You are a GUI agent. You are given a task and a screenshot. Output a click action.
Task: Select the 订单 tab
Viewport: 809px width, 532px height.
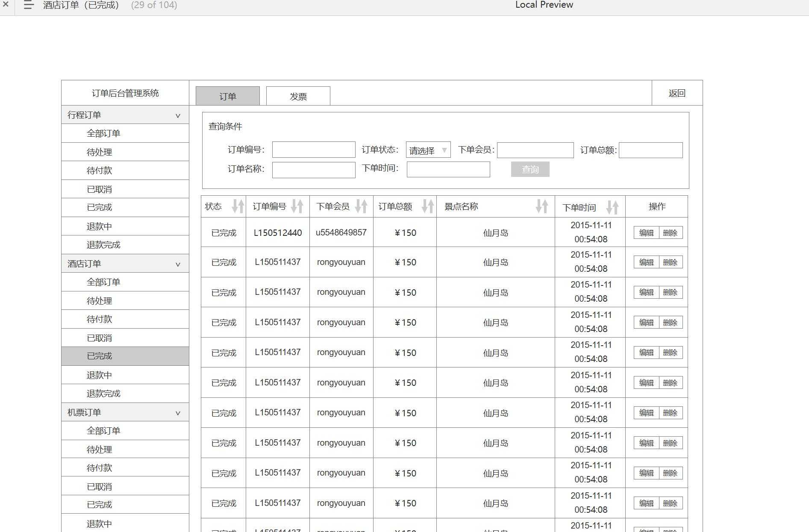point(227,96)
